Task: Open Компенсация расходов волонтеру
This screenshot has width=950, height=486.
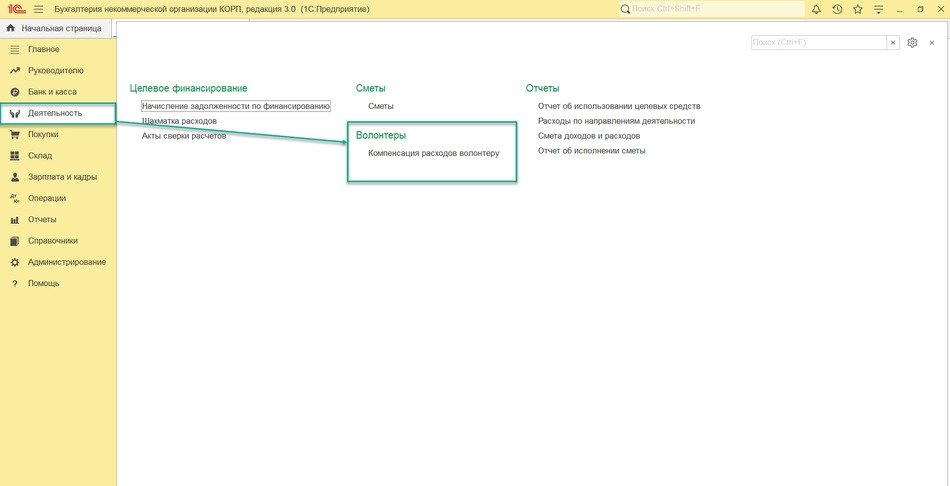Action: [433, 153]
